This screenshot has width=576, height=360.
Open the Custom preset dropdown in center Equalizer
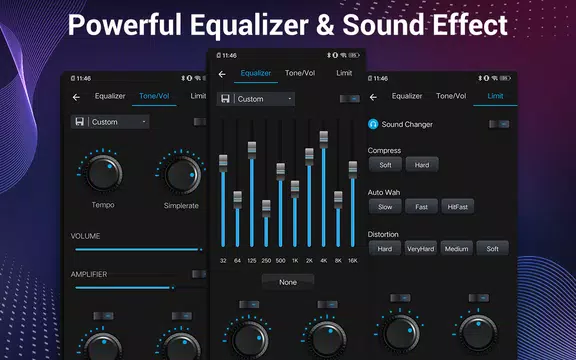click(256, 99)
